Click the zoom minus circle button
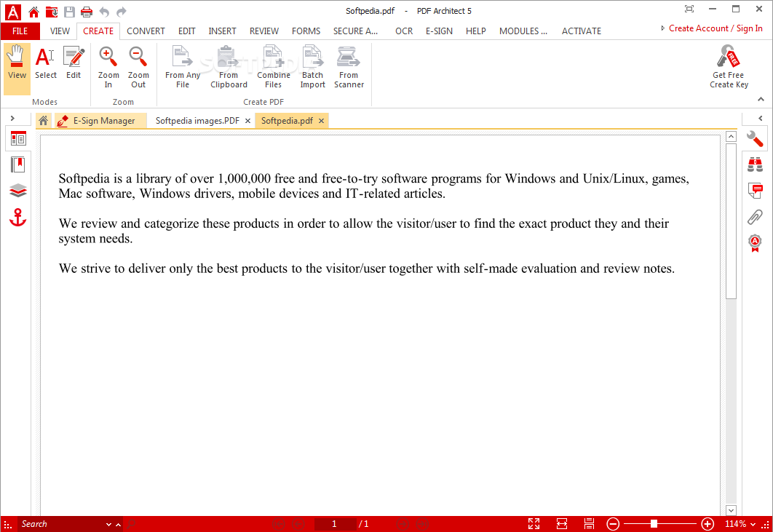 [613, 523]
